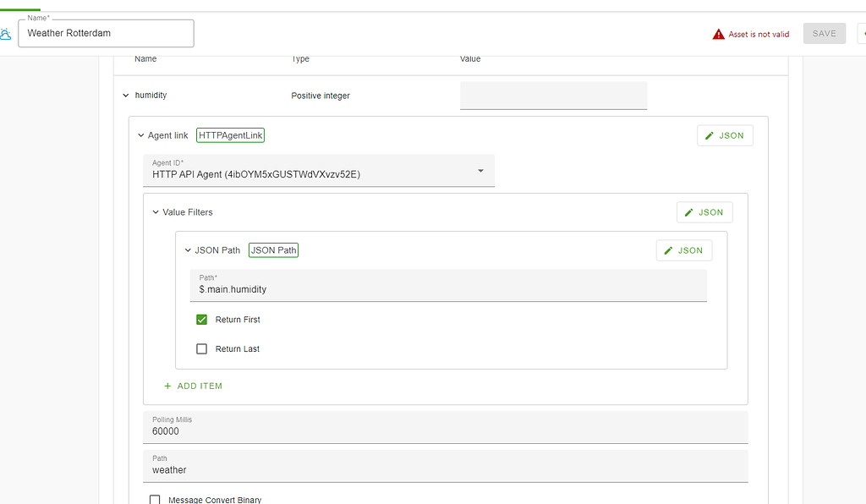Edit the Path field containing weather
The height and width of the screenshot is (504, 866).
(445, 466)
